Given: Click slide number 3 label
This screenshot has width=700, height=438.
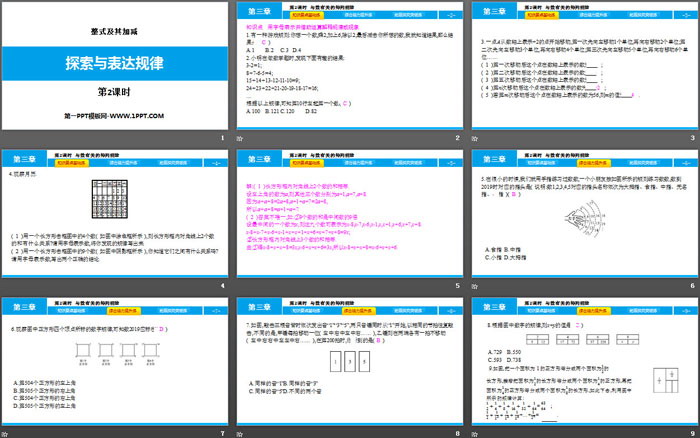Looking at the screenshot, I should 692,138.
